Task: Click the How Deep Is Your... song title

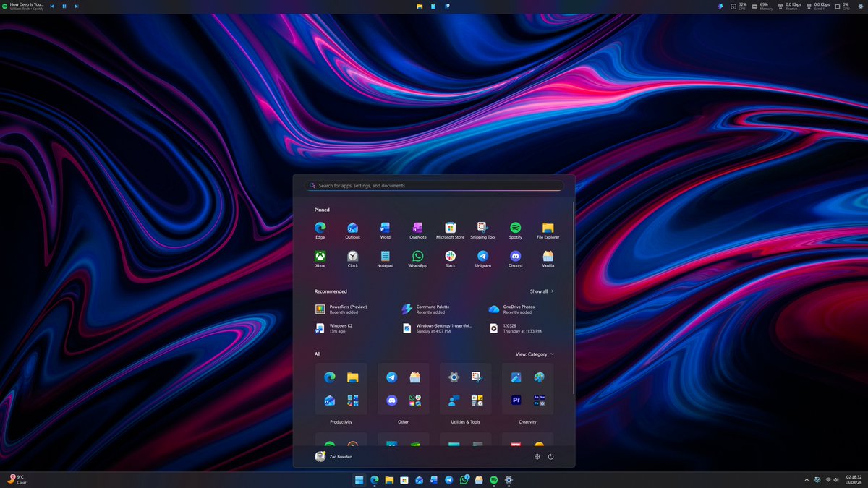Action: pyautogui.click(x=27, y=4)
